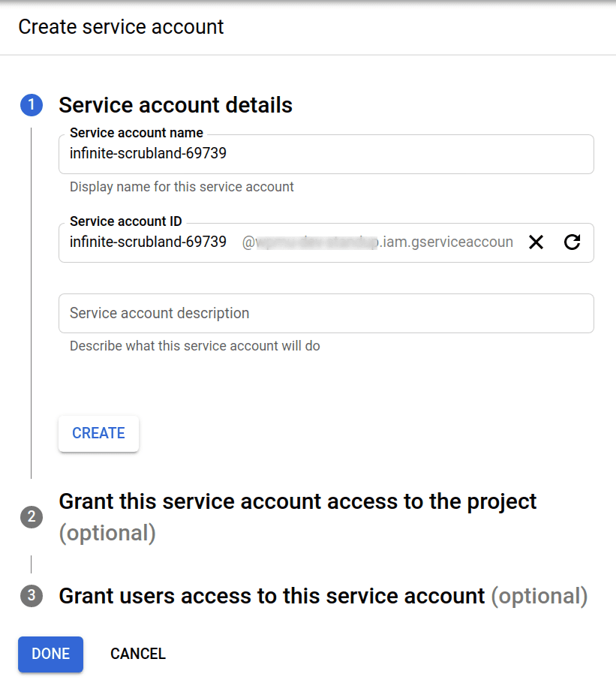The height and width of the screenshot is (695, 616).
Task: Select the step 1 numbered circle
Action: [x=32, y=105]
